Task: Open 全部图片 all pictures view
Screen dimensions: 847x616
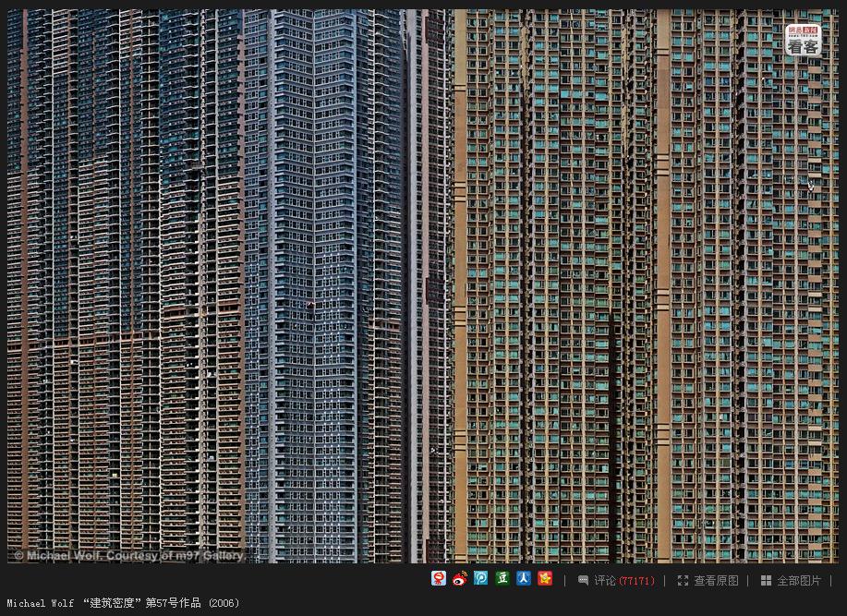Action: click(x=799, y=580)
